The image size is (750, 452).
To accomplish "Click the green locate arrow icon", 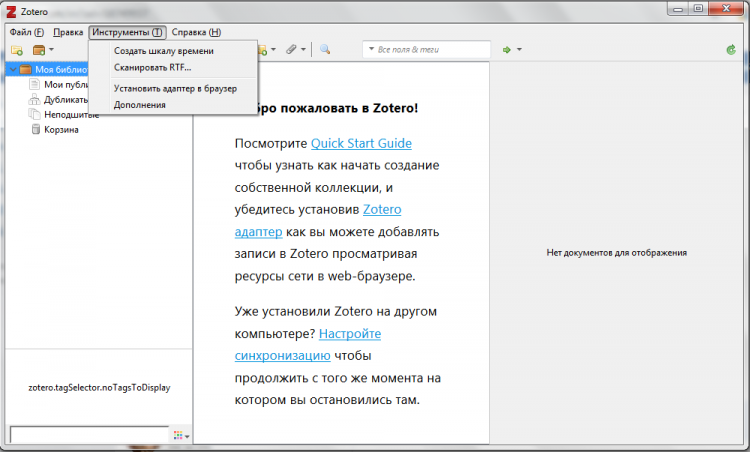I will [508, 49].
